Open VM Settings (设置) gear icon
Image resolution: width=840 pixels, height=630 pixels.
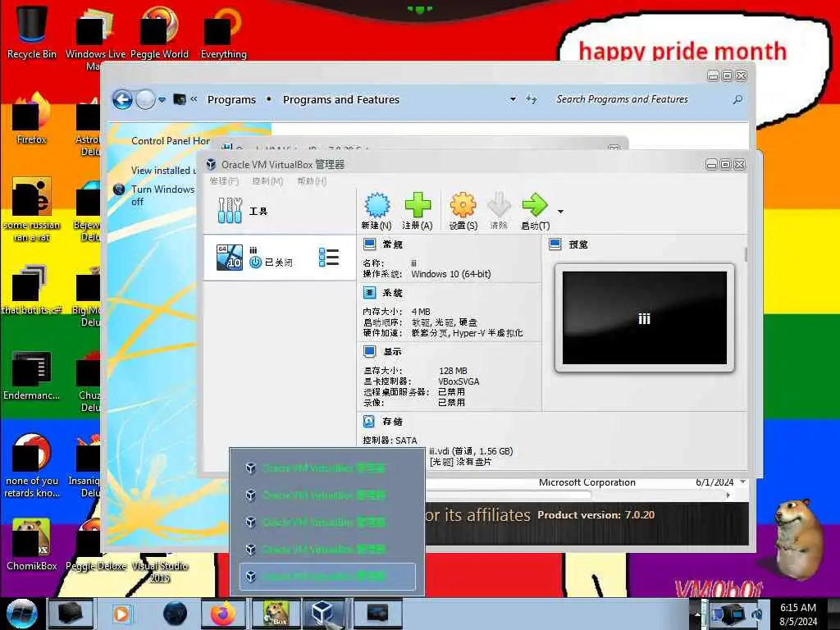pos(463,204)
